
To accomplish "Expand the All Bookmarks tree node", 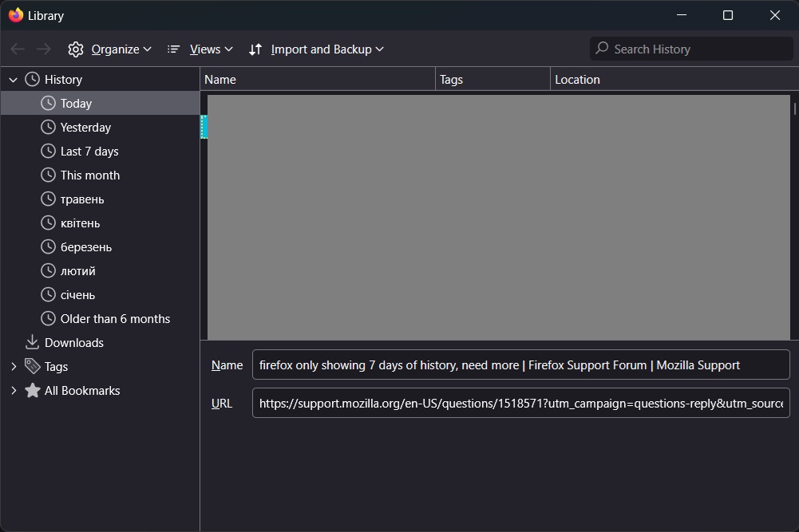I will [x=14, y=390].
